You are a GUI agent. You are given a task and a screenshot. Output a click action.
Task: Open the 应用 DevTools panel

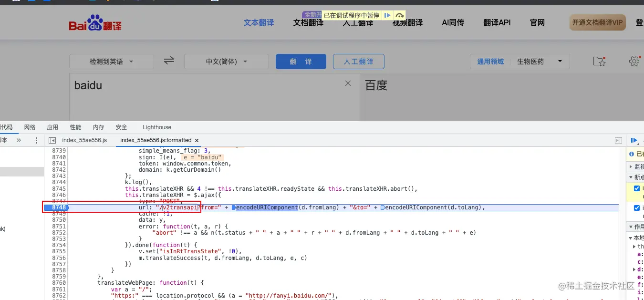pos(52,127)
